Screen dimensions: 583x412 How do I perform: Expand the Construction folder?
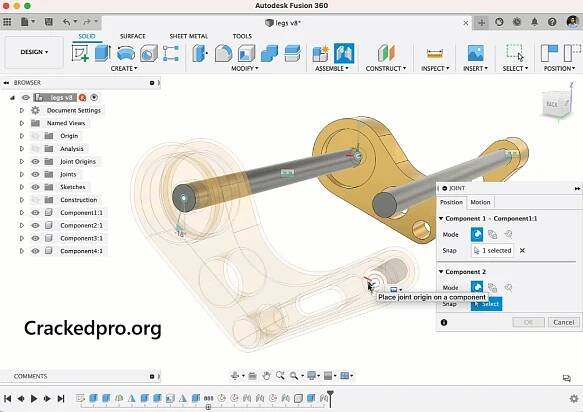click(22, 200)
